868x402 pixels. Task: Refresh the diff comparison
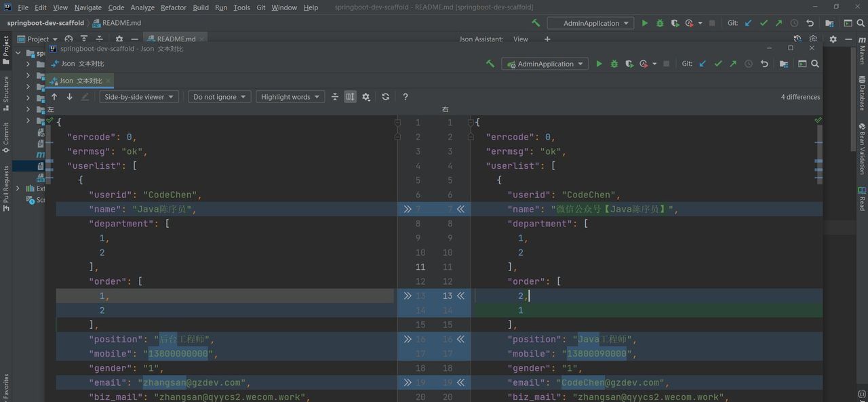pyautogui.click(x=386, y=97)
